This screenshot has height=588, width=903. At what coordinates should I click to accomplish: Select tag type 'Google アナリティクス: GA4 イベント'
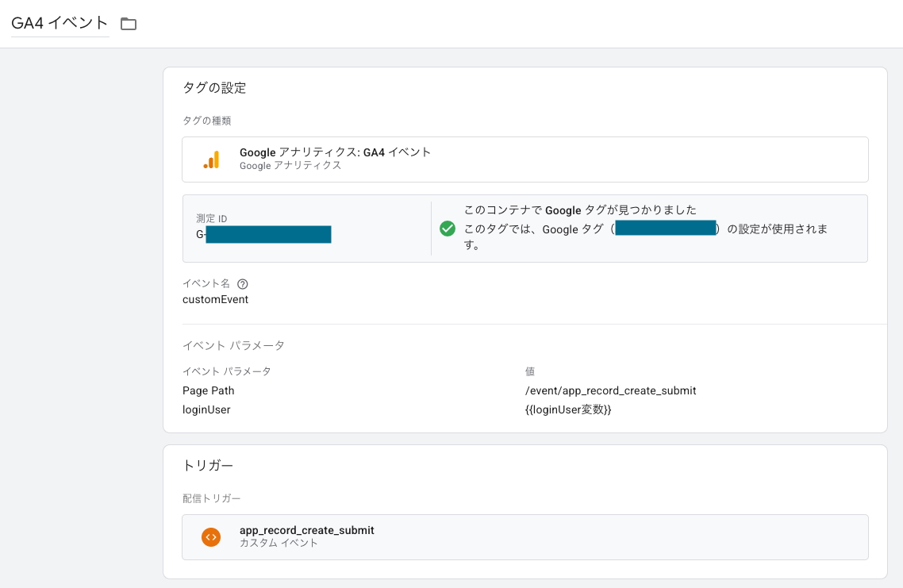coord(525,159)
